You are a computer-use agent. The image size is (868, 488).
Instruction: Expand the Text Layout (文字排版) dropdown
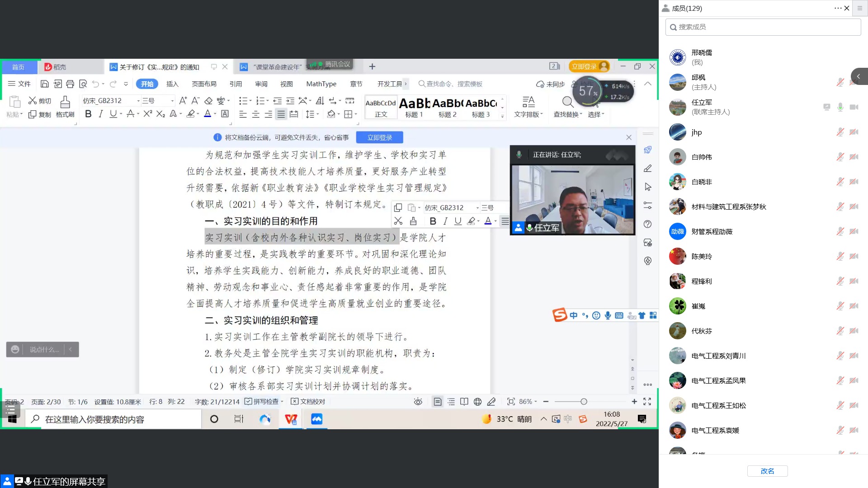tap(528, 114)
